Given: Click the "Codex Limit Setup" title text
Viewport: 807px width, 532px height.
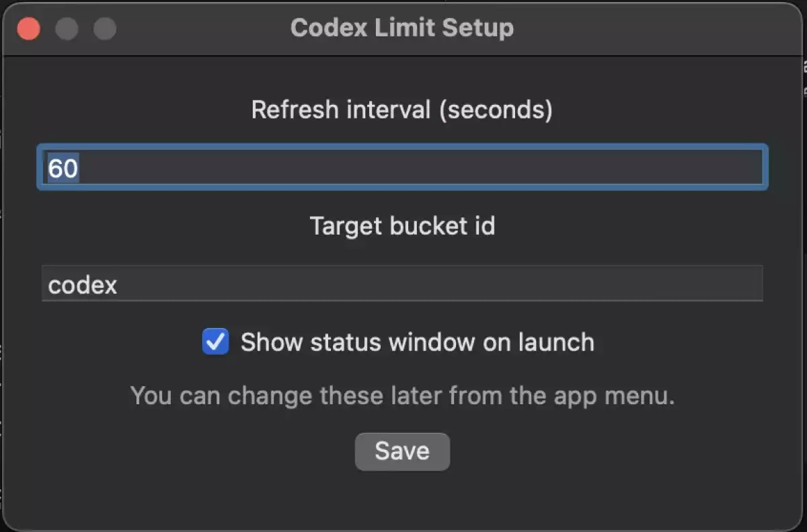Looking at the screenshot, I should click(x=401, y=28).
